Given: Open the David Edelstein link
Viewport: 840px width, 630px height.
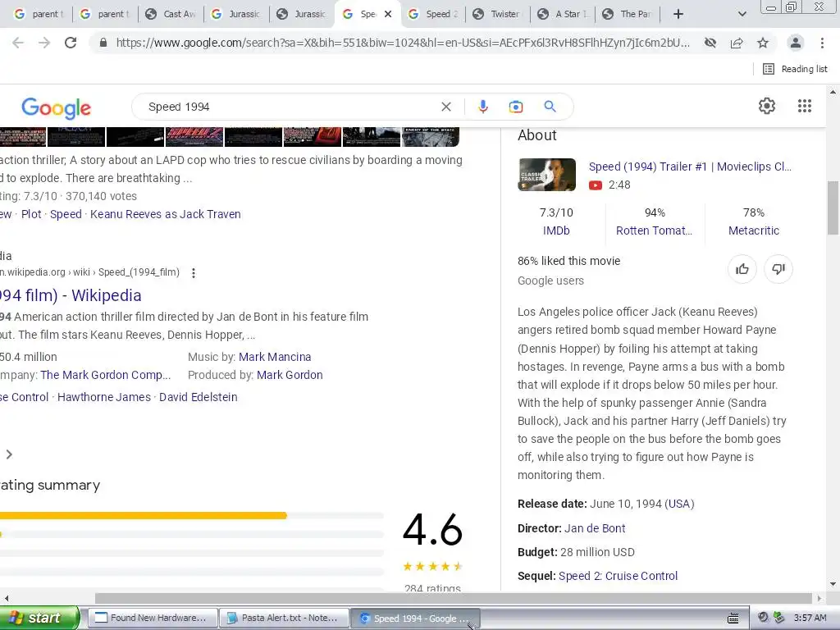Looking at the screenshot, I should [x=199, y=397].
